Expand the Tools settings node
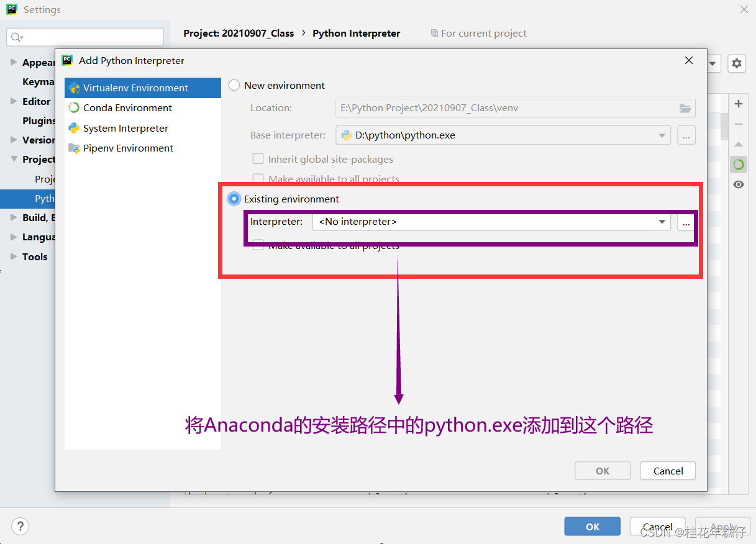 14,256
